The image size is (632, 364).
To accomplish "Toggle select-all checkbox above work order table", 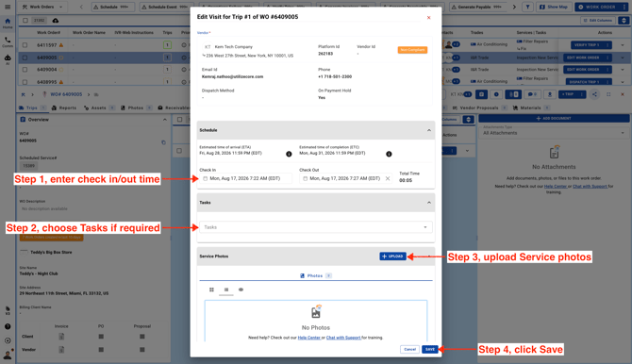I will pyautogui.click(x=25, y=20).
